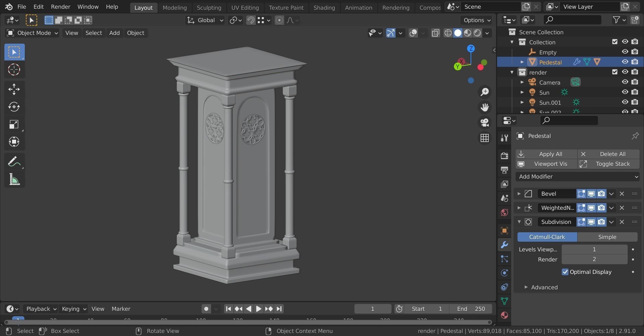644x336 pixels.
Task: Toggle camera view icon
Action: point(485,123)
